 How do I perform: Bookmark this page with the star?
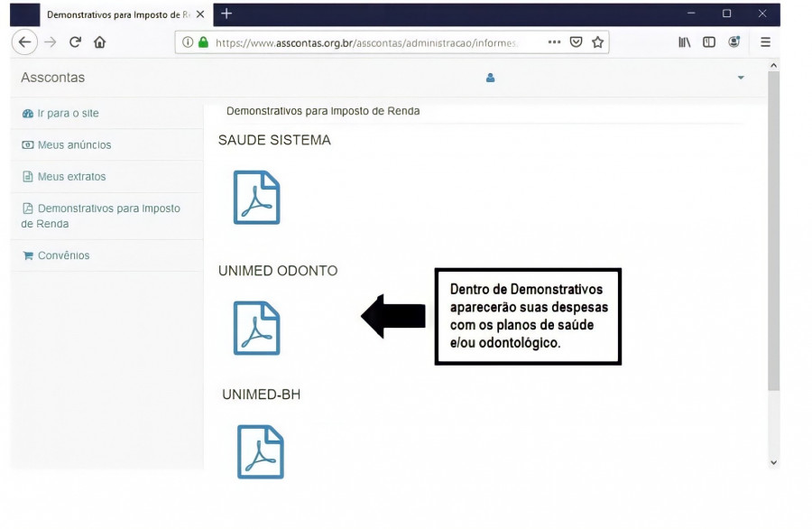point(597,42)
